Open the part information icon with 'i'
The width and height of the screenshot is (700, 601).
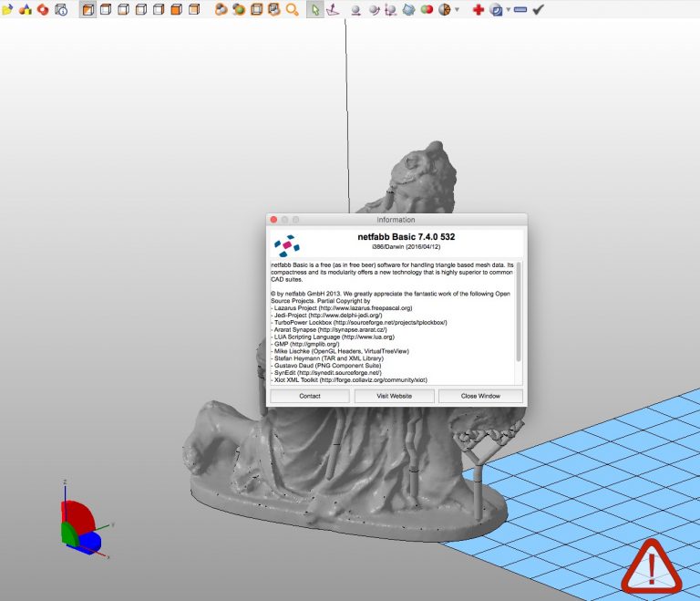pyautogui.click(x=60, y=10)
